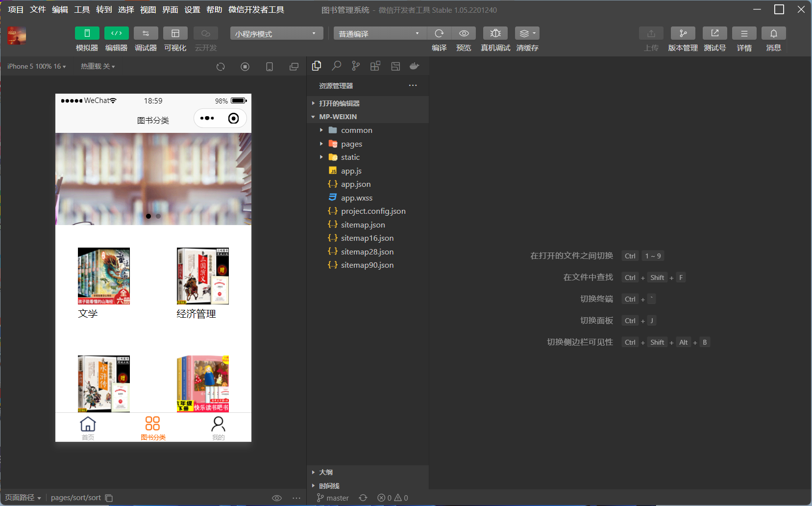Open the 编辑 menu
Screen dimensions: 812x506
click(x=60, y=10)
